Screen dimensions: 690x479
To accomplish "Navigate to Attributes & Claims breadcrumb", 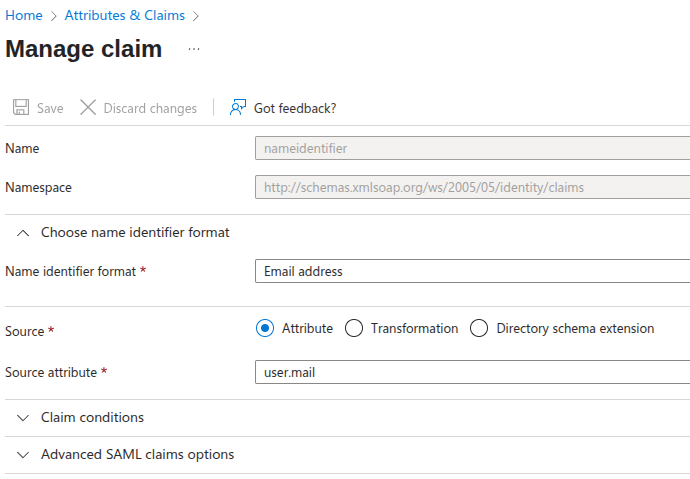I will [125, 16].
